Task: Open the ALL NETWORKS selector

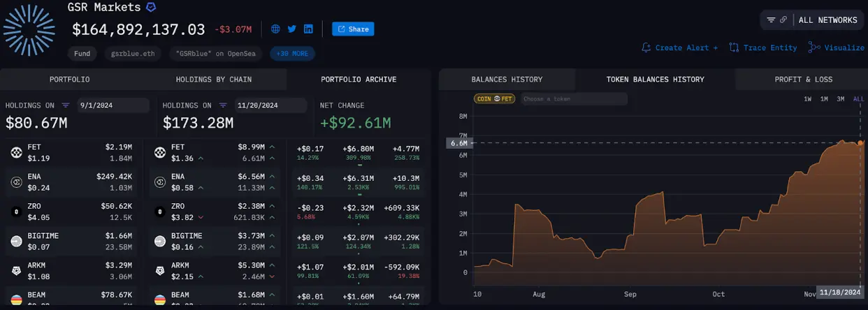Action: (x=827, y=20)
